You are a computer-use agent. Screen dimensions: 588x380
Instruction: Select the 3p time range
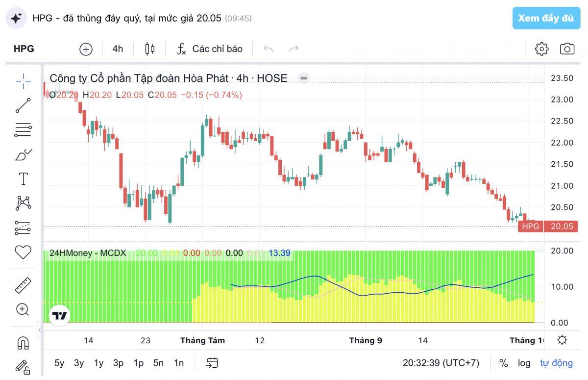(x=118, y=363)
